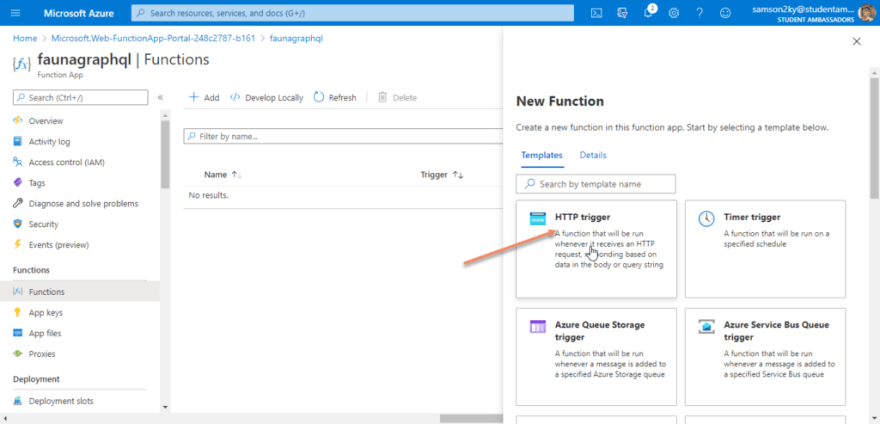Click the global search resources field
This screenshot has height=424, width=880.
(352, 13)
